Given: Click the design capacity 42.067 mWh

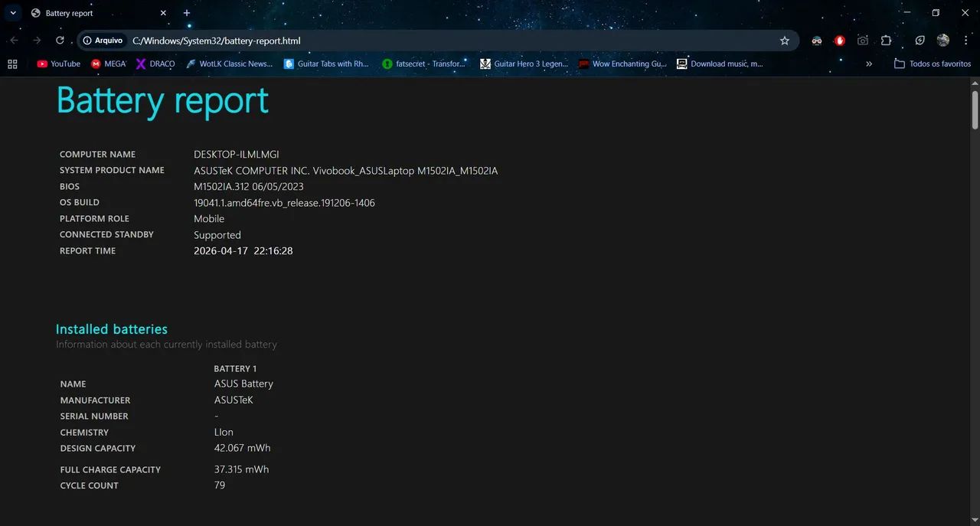Looking at the screenshot, I should point(242,448).
